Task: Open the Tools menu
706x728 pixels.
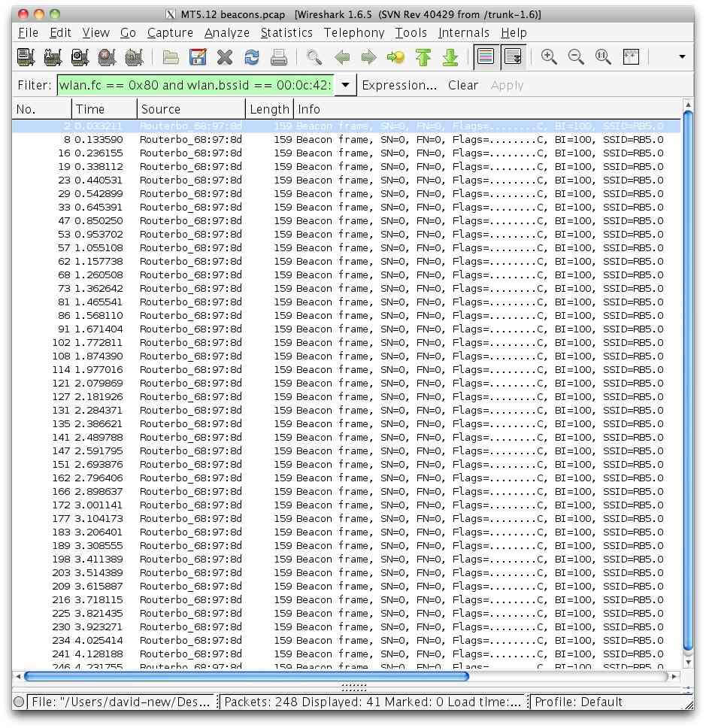Action: tap(411, 33)
